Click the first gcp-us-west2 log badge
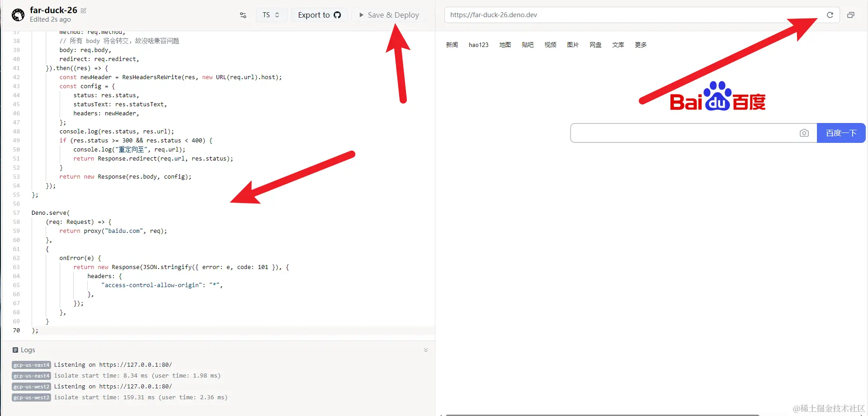The height and width of the screenshot is (416, 868). pos(31,387)
